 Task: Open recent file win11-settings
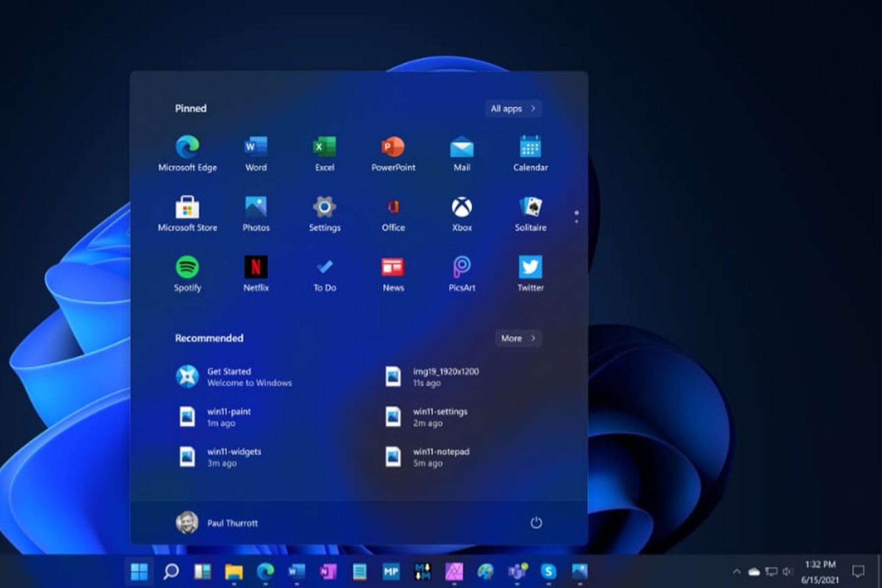(427, 417)
